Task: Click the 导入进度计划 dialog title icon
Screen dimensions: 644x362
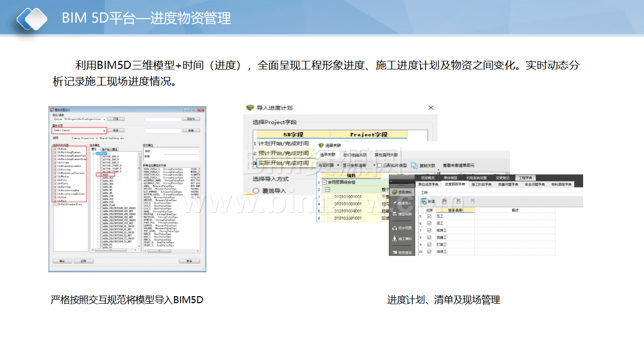Action: (250, 108)
